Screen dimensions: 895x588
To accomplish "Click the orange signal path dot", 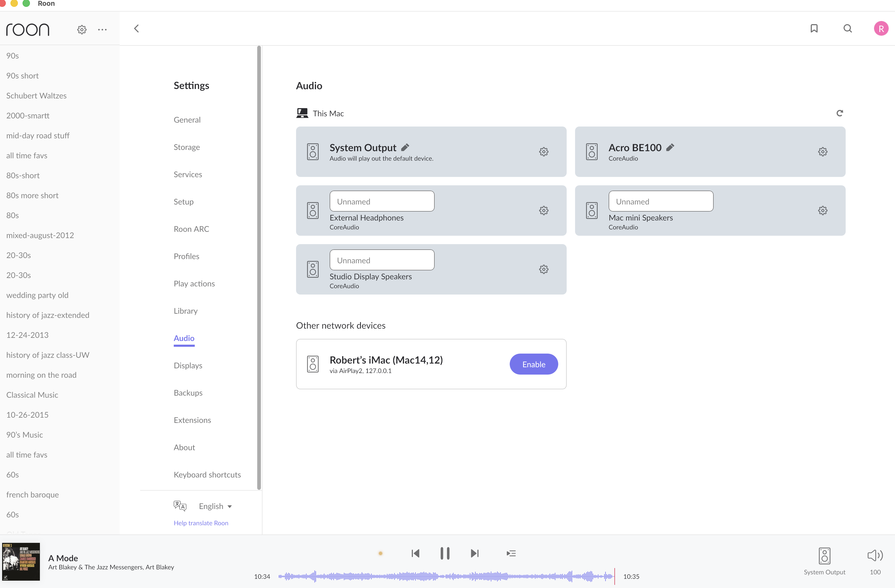I will click(381, 553).
